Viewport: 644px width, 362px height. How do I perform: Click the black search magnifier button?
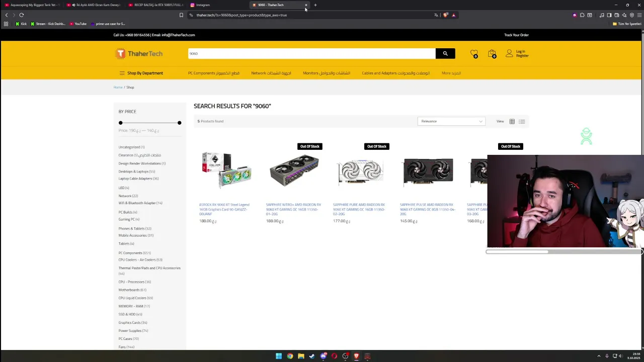click(445, 53)
